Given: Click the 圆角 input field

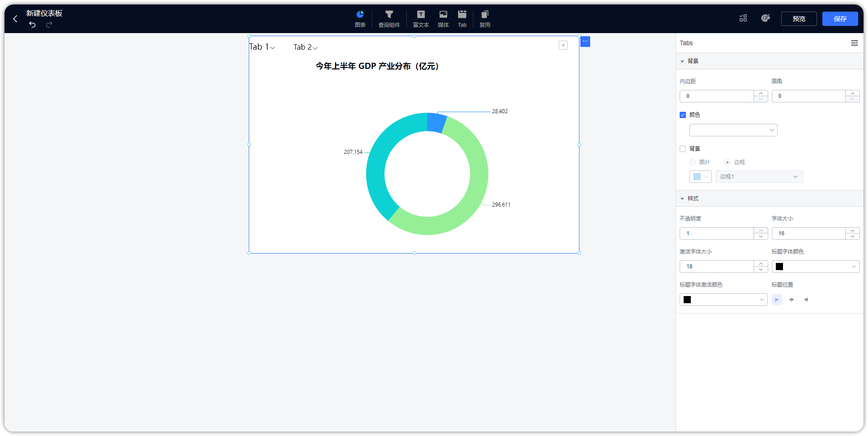Looking at the screenshot, I should tap(808, 96).
